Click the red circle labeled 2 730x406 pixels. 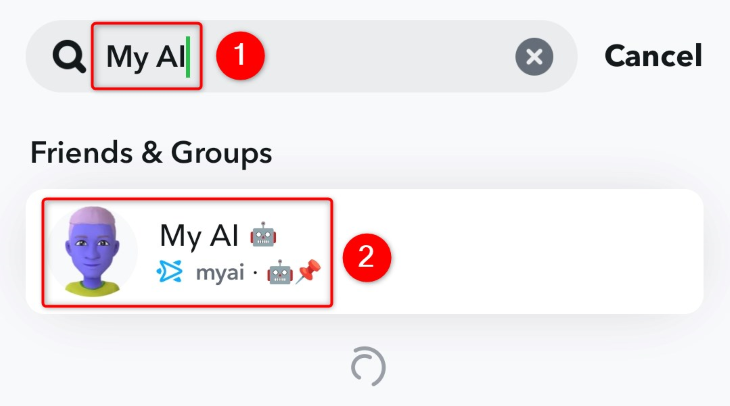click(x=366, y=257)
